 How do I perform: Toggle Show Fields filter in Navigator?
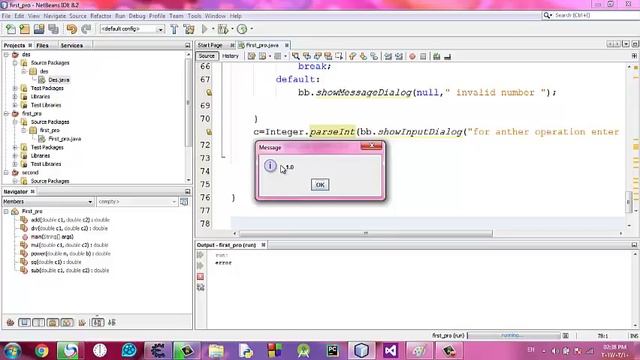[x=24, y=322]
